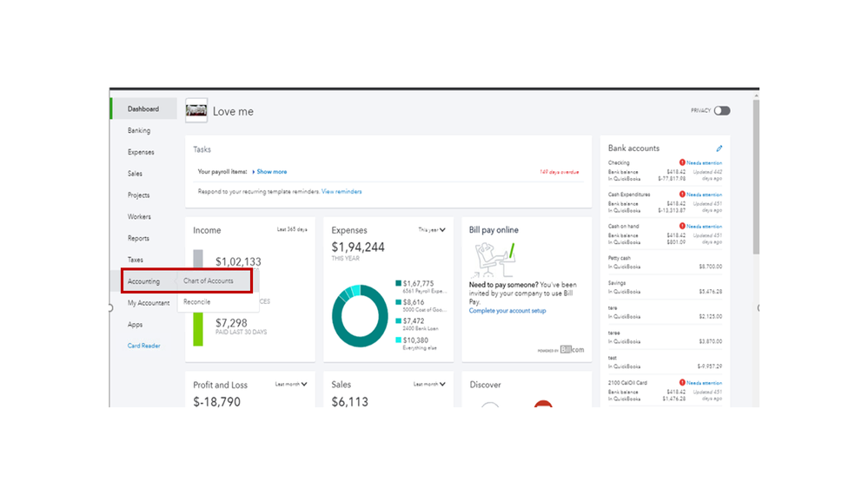The image size is (868, 488).
Task: Expand payroll items with Show more
Action: click(x=269, y=172)
